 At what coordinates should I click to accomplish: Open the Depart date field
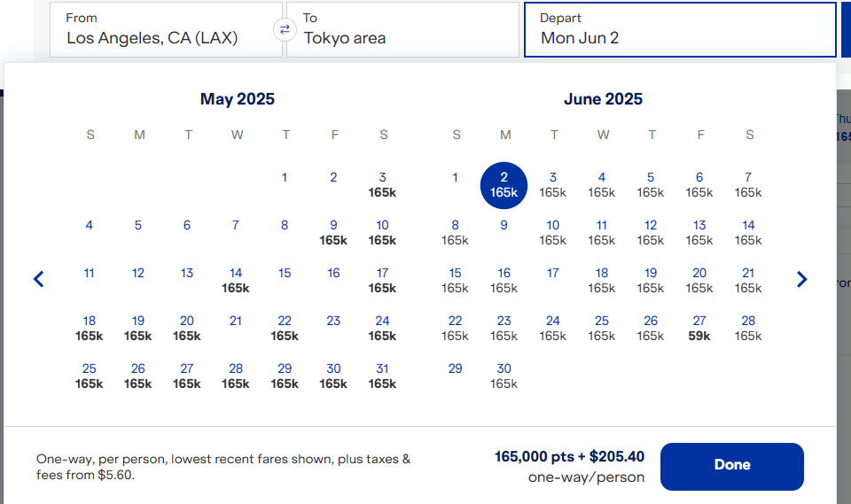pyautogui.click(x=680, y=29)
